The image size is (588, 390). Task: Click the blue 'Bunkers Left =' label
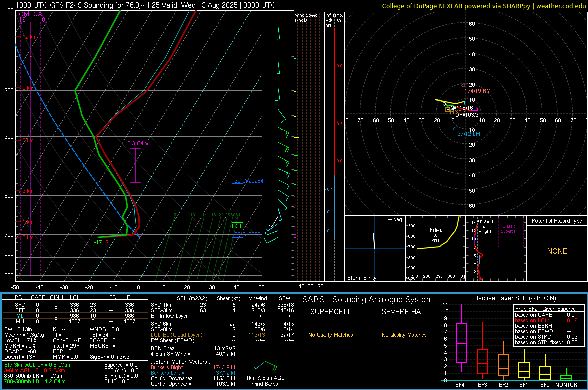167,373
